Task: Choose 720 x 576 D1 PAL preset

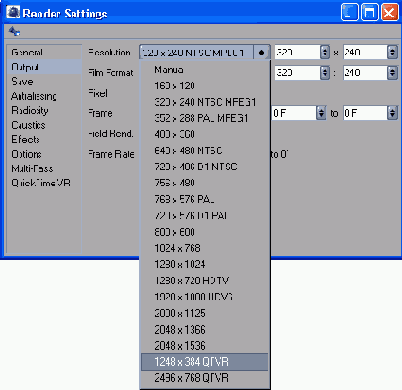Action: click(x=191, y=215)
